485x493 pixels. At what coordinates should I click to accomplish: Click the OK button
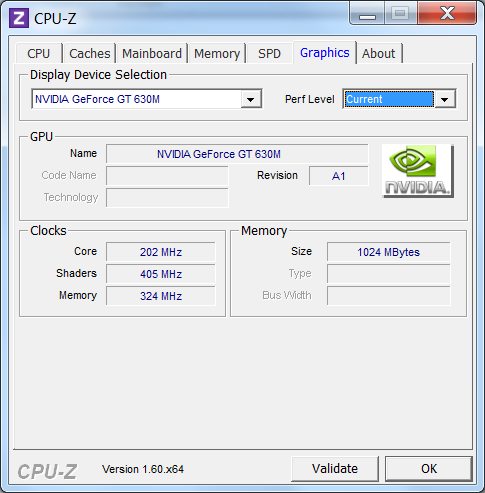coord(429,469)
